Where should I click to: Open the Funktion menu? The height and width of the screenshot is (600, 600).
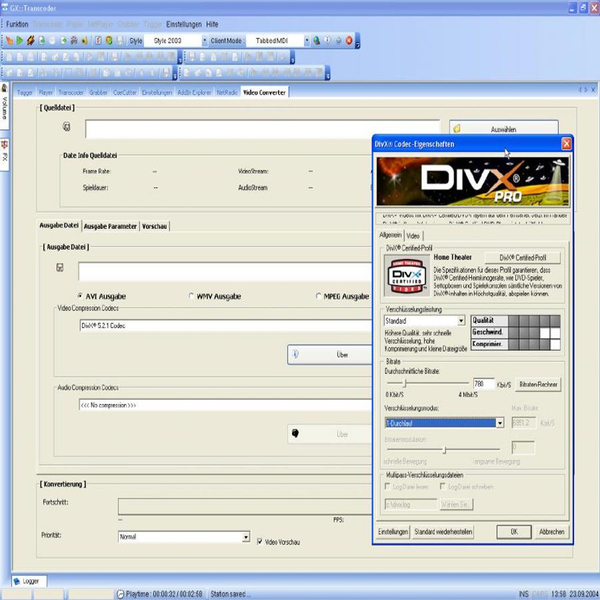pyautogui.click(x=17, y=24)
